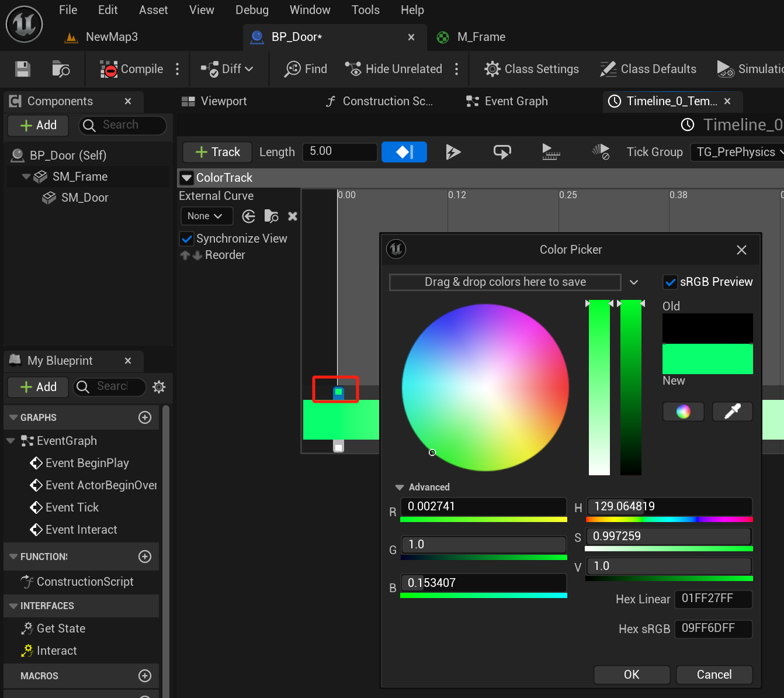Compile the BP_Door blueprint
Image resolution: width=784 pixels, height=698 pixels.
[131, 69]
